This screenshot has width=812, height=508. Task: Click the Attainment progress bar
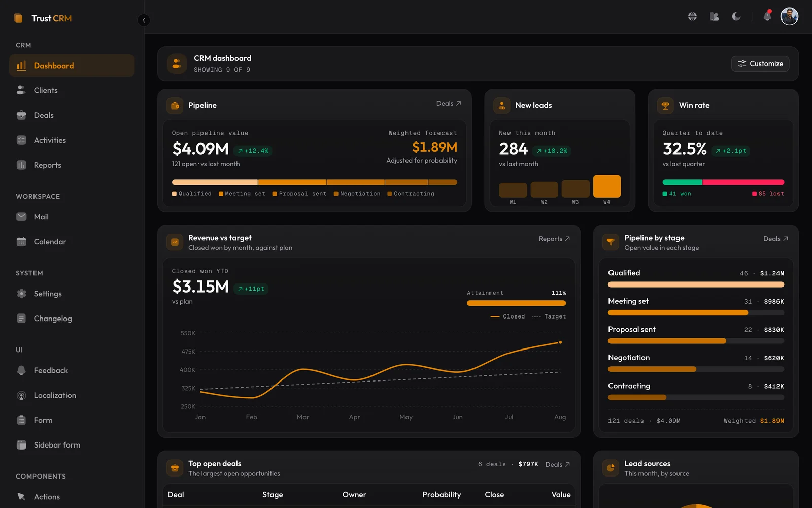pos(516,303)
